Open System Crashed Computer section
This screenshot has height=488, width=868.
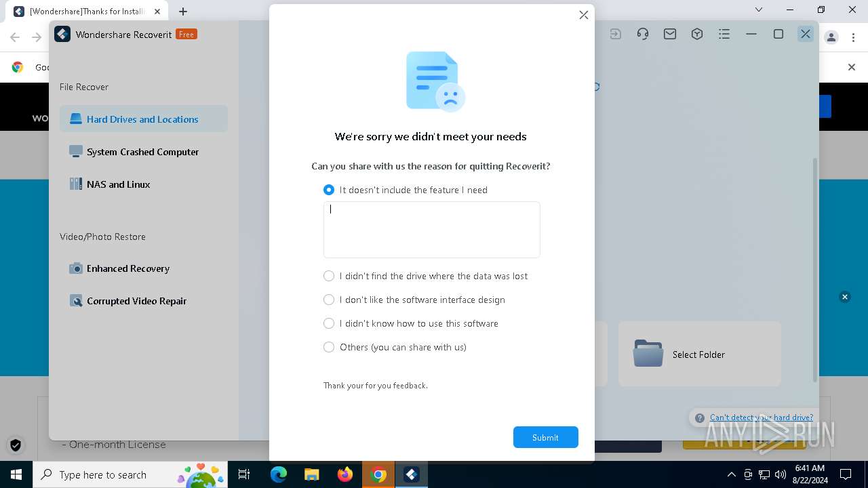[x=143, y=152]
